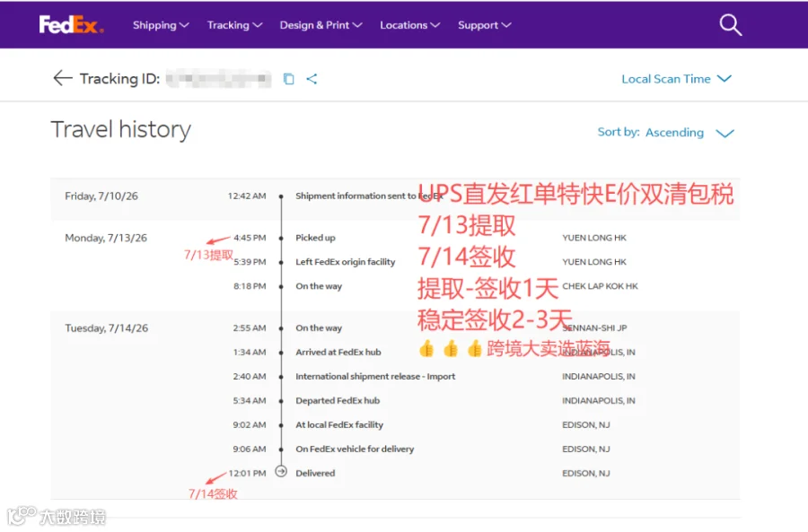808x532 pixels.
Task: Expand the Local Scan Time dropdown
Action: pos(676,79)
